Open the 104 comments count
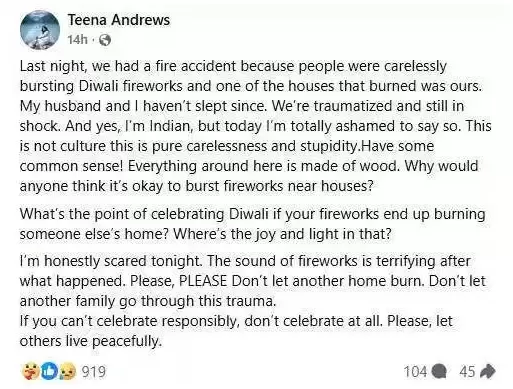Screen dimensions: 513x389 point(415,371)
